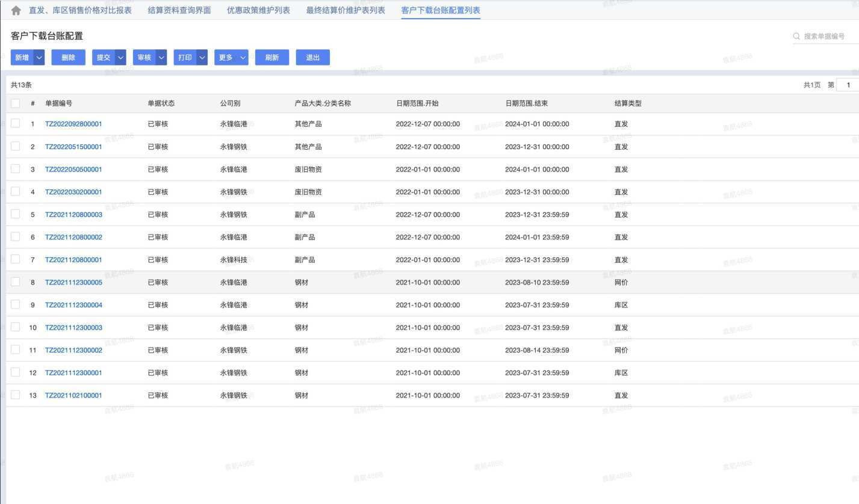
Task: Check the row for TZ2021102100001
Action: click(16, 395)
